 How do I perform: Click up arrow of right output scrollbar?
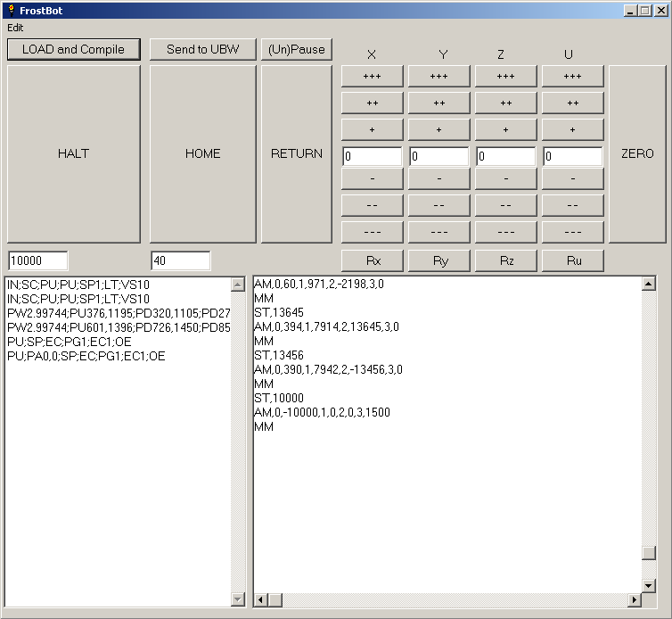coord(649,284)
